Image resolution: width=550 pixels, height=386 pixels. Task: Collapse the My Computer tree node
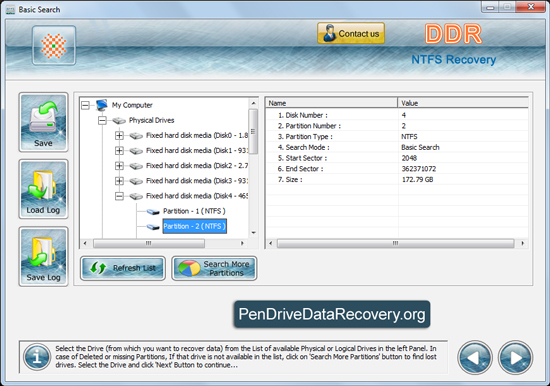tap(85, 105)
